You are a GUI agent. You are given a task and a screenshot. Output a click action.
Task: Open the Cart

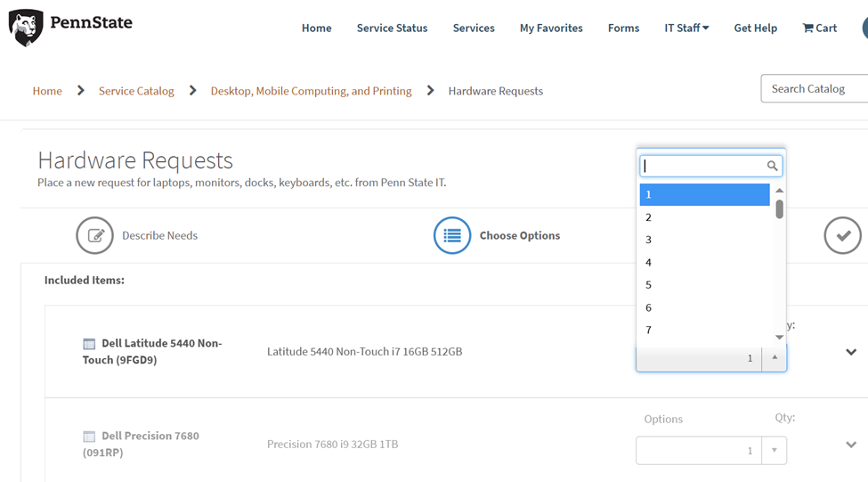tap(820, 28)
